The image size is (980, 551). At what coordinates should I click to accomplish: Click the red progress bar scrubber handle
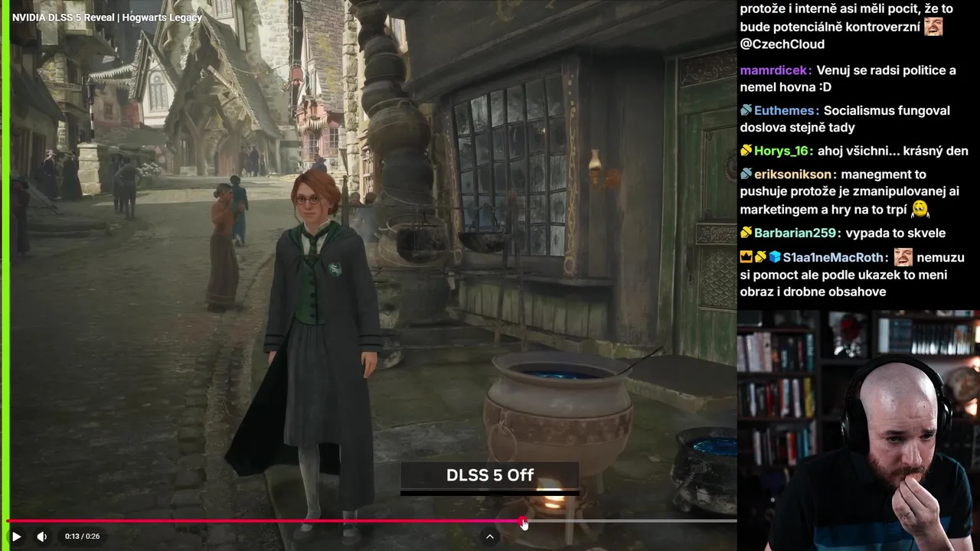(523, 522)
